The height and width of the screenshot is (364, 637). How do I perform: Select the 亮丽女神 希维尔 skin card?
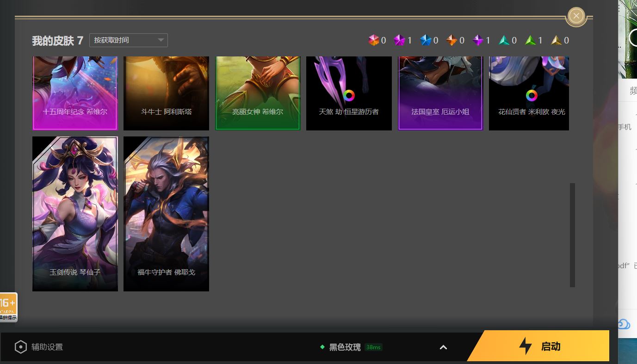(258, 93)
